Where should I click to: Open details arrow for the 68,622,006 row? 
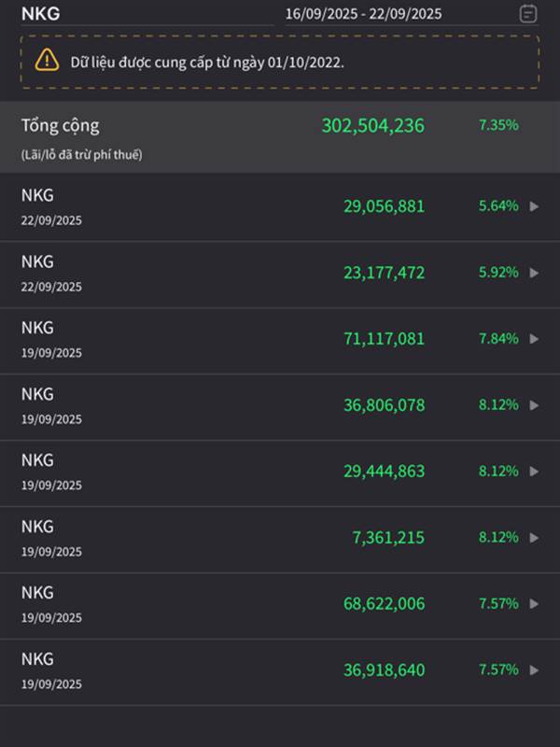[534, 604]
